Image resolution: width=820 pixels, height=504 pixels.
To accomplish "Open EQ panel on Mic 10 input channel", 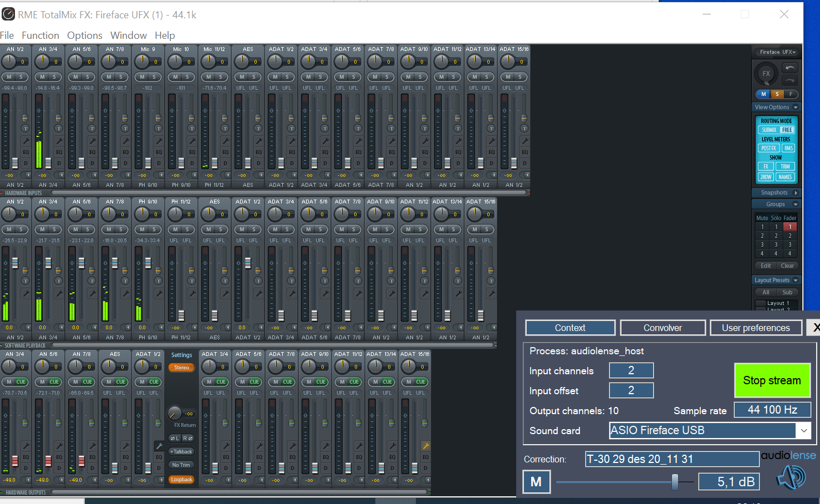I will (192, 152).
